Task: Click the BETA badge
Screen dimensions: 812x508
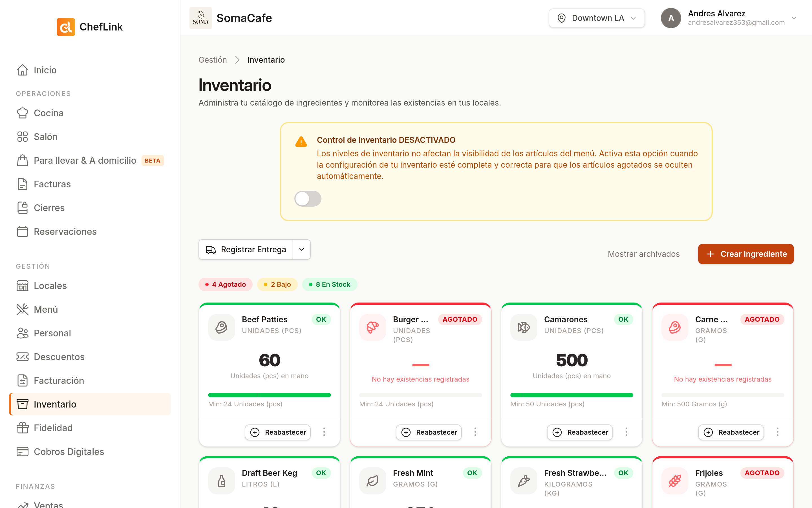Action: tap(153, 161)
